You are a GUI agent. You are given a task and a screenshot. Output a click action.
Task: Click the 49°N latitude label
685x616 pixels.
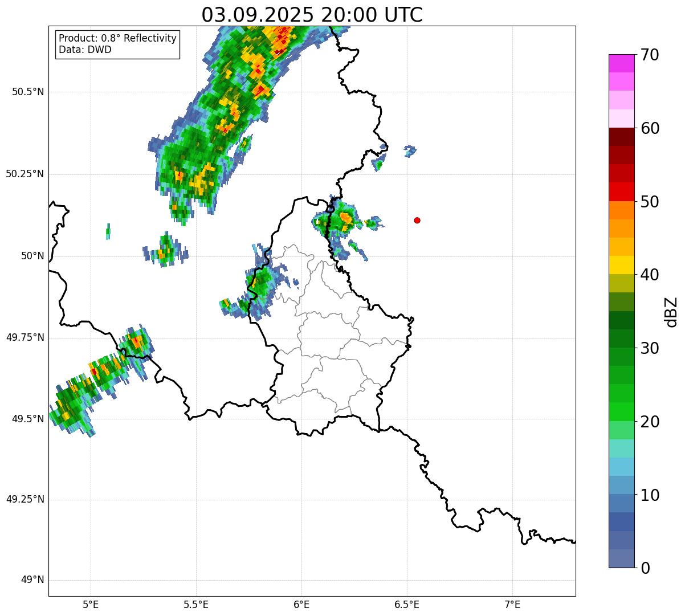point(32,580)
